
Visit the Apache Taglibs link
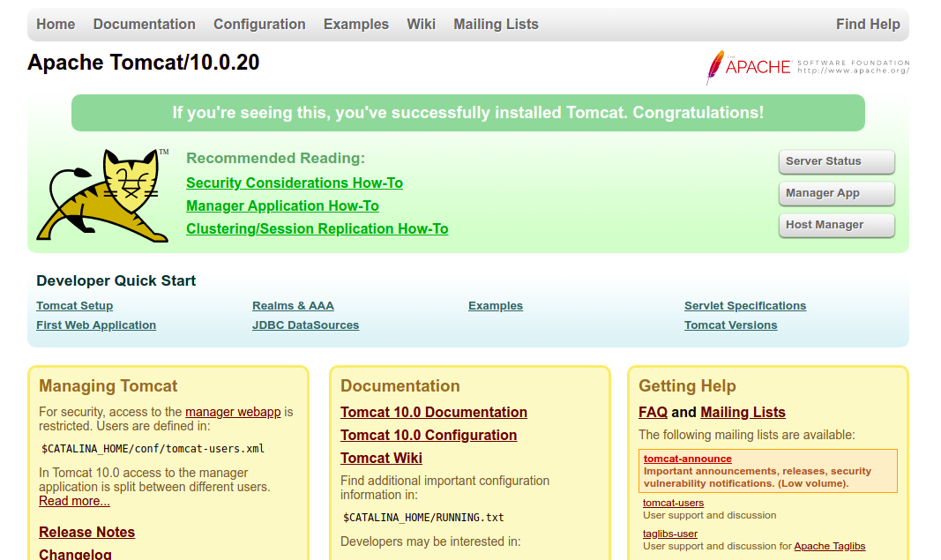[829, 546]
